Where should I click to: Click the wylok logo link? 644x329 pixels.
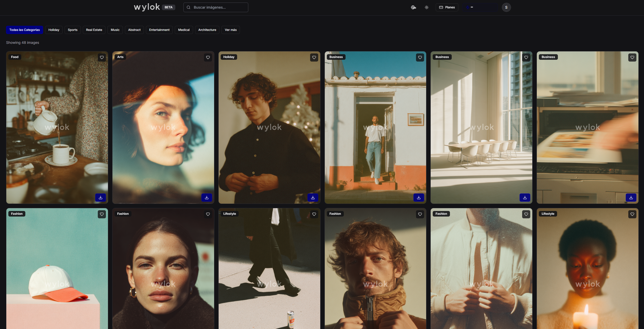click(147, 7)
